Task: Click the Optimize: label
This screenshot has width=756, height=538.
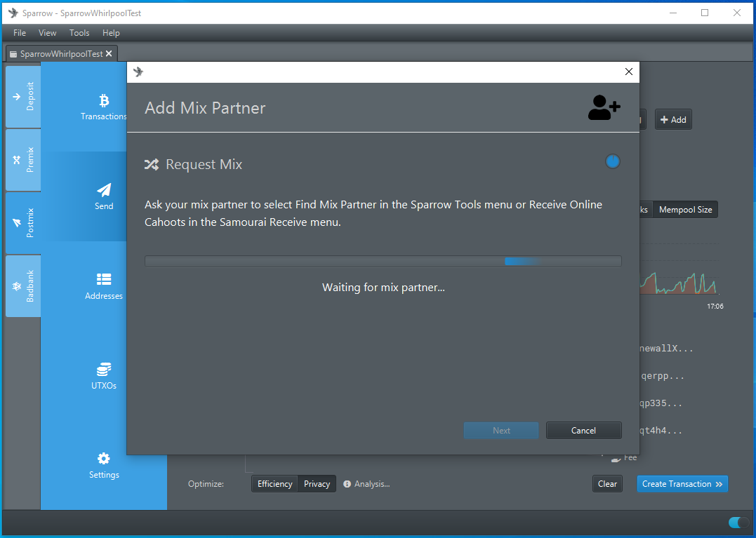Action: [206, 484]
